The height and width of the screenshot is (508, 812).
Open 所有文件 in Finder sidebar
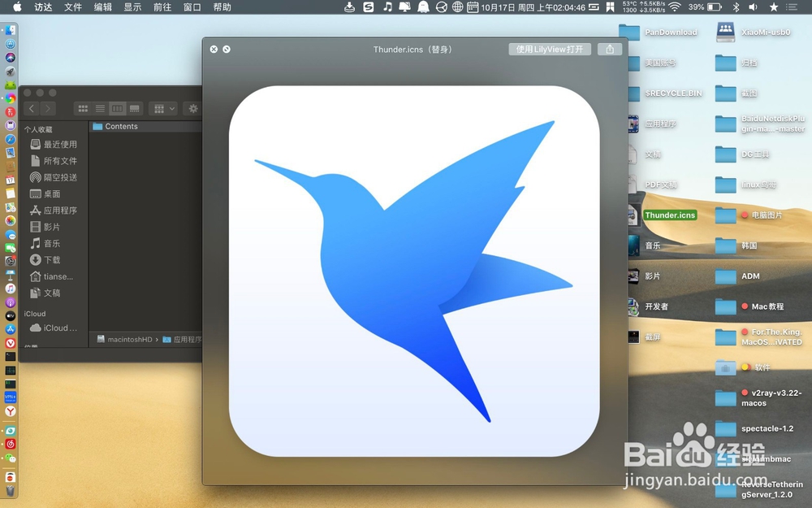tap(54, 161)
